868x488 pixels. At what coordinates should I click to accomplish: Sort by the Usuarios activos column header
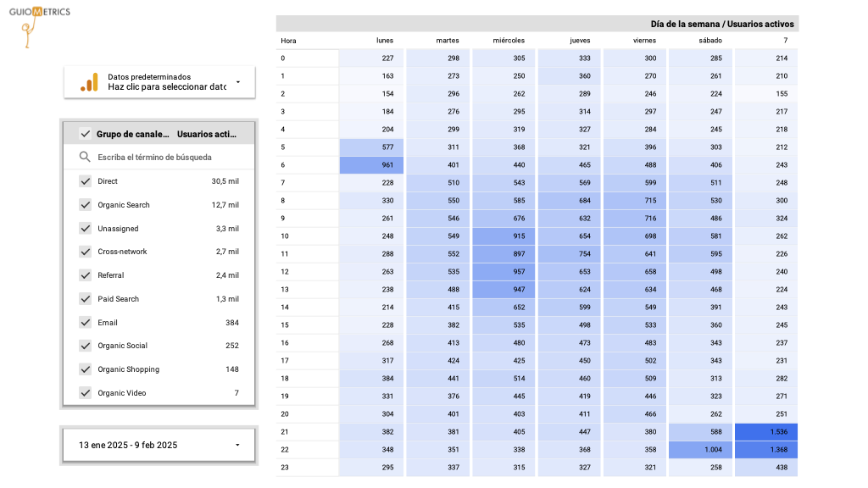coord(208,134)
